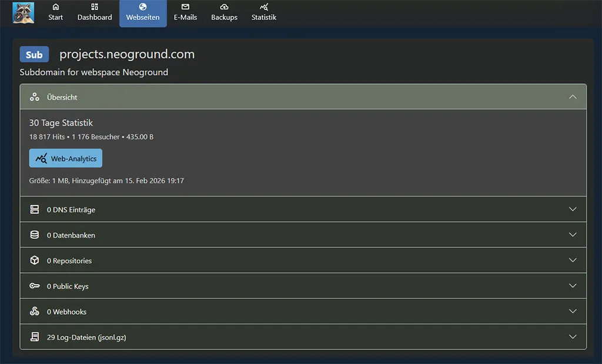Image resolution: width=602 pixels, height=364 pixels.
Task: Click the DNS Einträge server icon
Action: [35, 210]
